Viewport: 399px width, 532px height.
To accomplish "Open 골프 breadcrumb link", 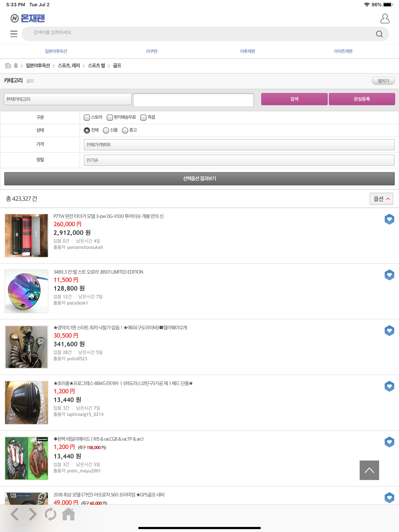I will coord(117,65).
